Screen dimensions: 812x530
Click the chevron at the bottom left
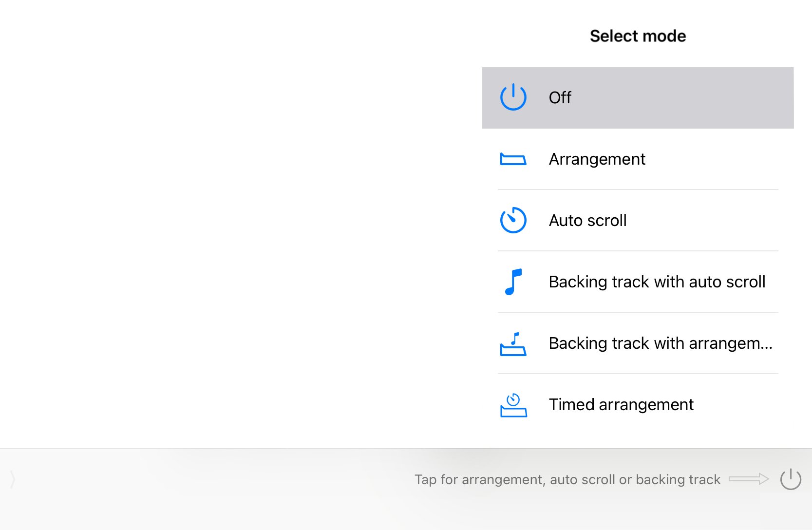(12, 479)
